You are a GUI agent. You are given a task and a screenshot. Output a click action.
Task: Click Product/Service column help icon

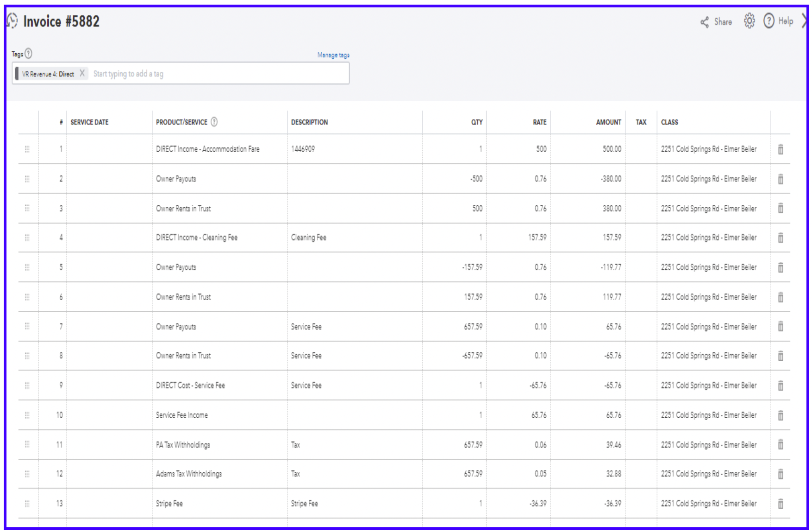214,122
